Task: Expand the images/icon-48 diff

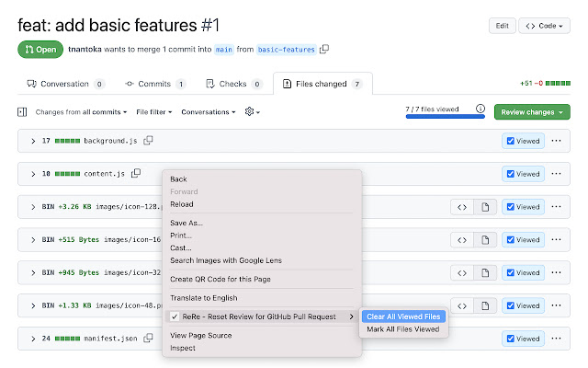Action: pos(33,305)
